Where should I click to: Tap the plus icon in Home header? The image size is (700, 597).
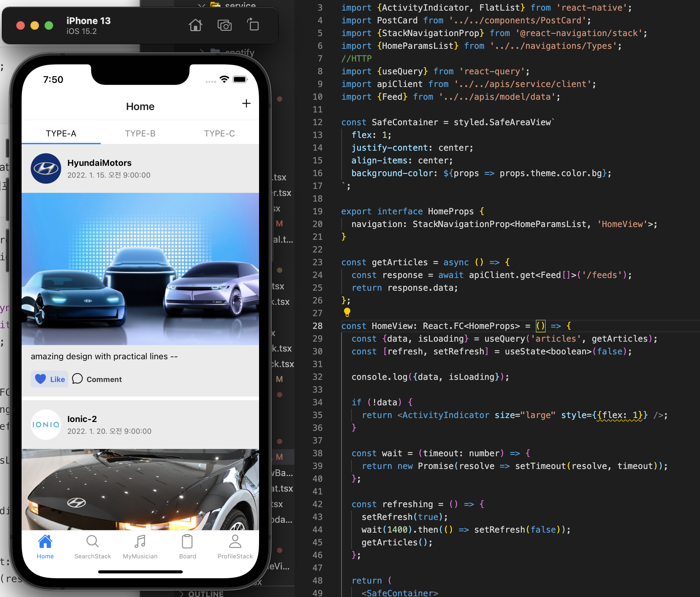pos(246,103)
